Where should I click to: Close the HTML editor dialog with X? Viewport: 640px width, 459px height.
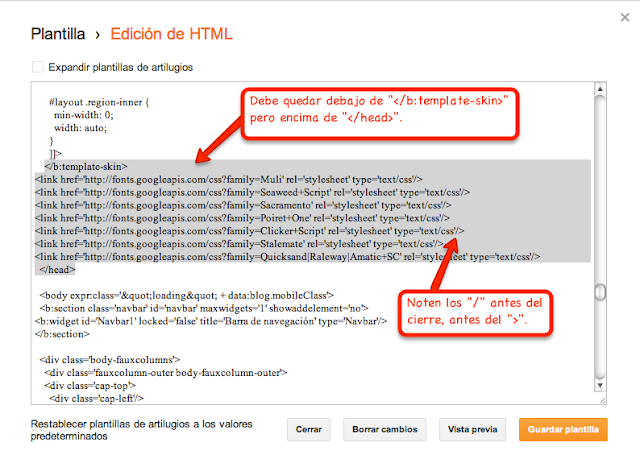pyautogui.click(x=625, y=17)
